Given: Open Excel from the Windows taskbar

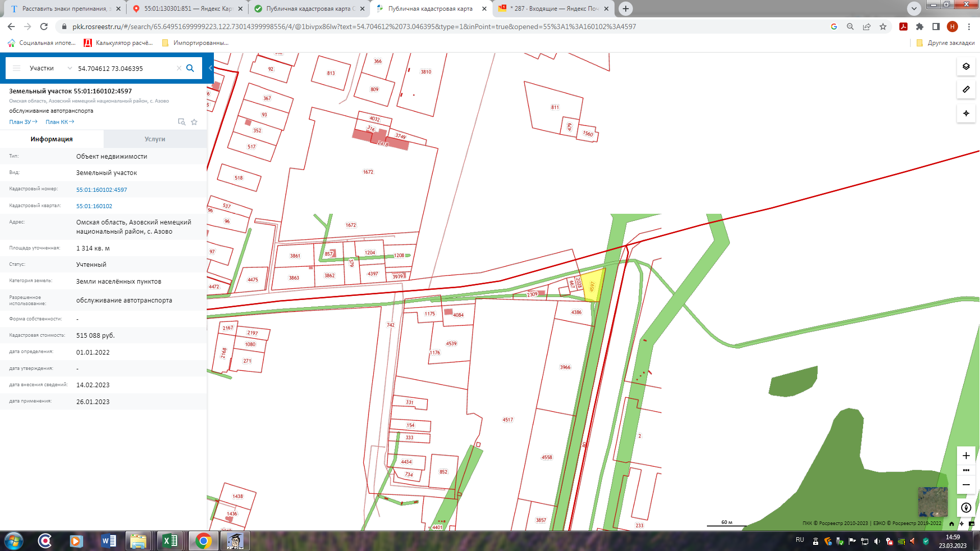Looking at the screenshot, I should [169, 541].
